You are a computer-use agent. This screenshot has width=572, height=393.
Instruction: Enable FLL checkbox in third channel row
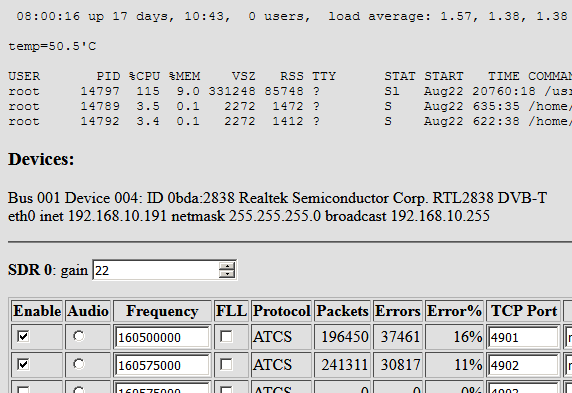coord(226,390)
